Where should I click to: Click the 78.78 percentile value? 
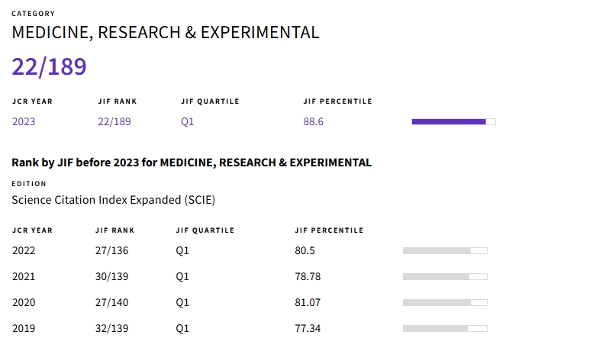coord(308,276)
